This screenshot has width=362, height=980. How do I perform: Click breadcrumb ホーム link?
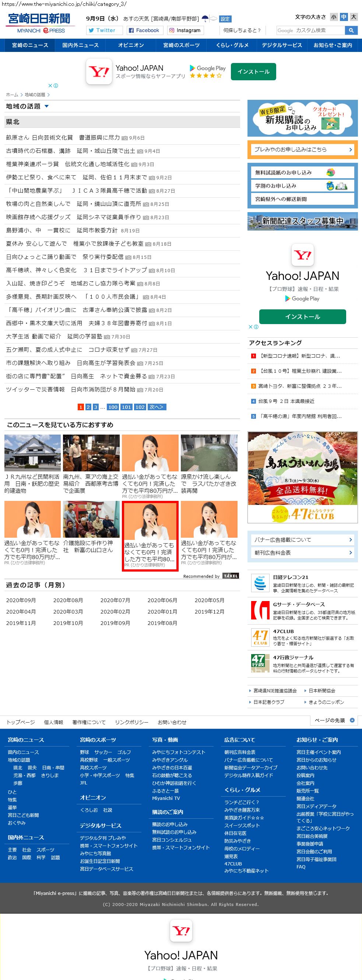[x=12, y=95]
